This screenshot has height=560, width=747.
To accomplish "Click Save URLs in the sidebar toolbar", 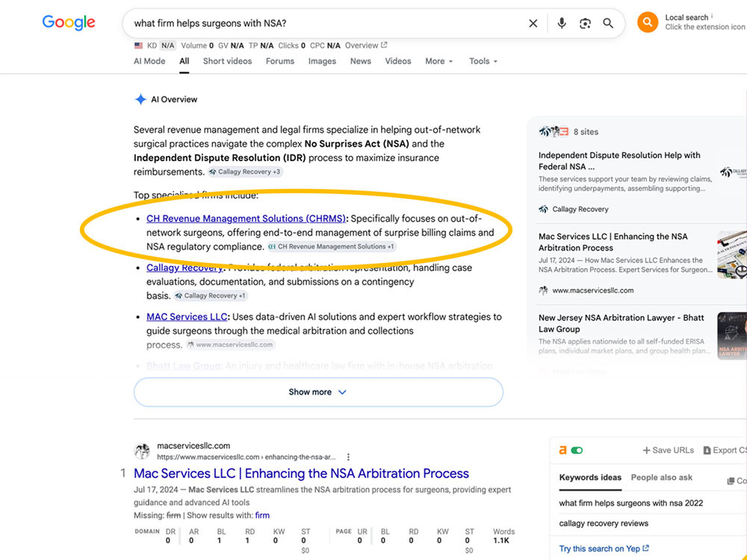I will [x=668, y=450].
